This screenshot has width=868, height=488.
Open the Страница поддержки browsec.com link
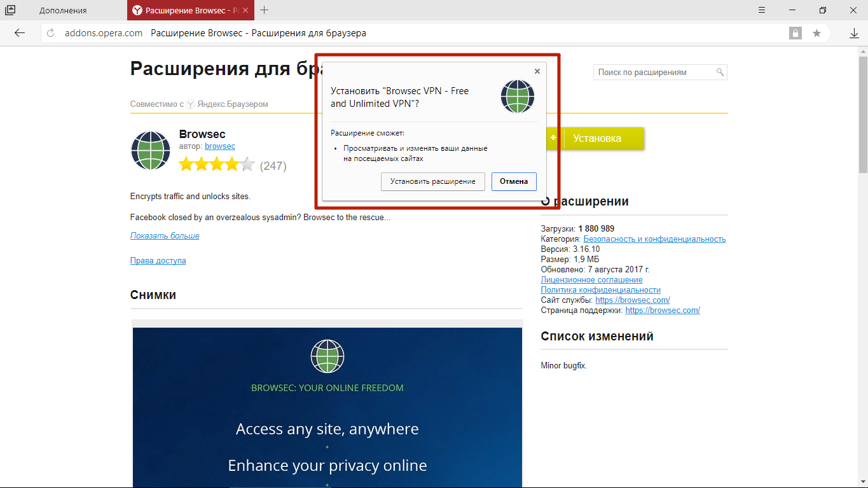[x=663, y=310]
